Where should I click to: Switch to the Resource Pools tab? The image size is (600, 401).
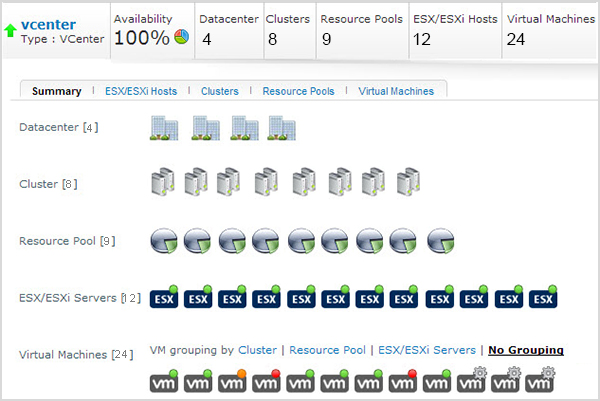pyautogui.click(x=298, y=91)
